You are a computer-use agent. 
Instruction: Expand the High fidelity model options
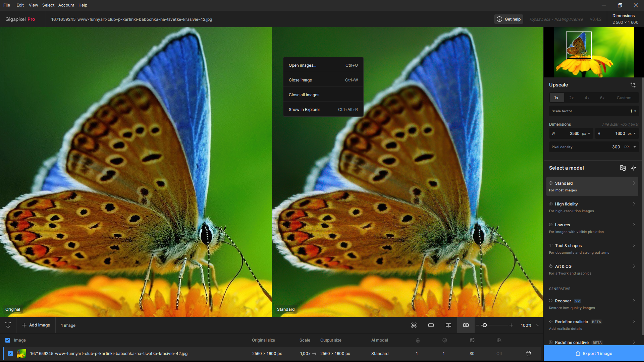tap(634, 204)
